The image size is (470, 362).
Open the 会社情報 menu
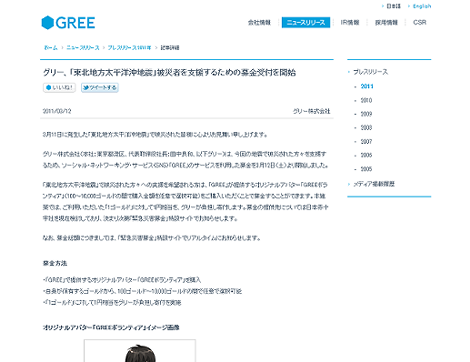pos(259,22)
